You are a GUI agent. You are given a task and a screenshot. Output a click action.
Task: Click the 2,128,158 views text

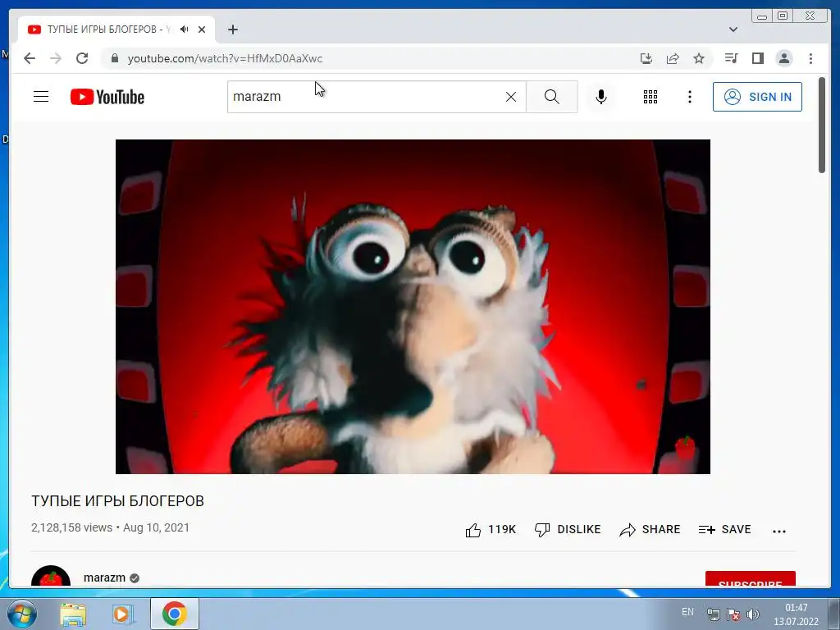(x=72, y=527)
